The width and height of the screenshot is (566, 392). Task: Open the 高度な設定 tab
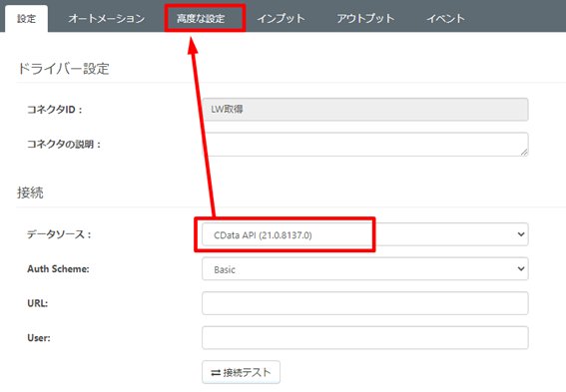[x=201, y=19]
